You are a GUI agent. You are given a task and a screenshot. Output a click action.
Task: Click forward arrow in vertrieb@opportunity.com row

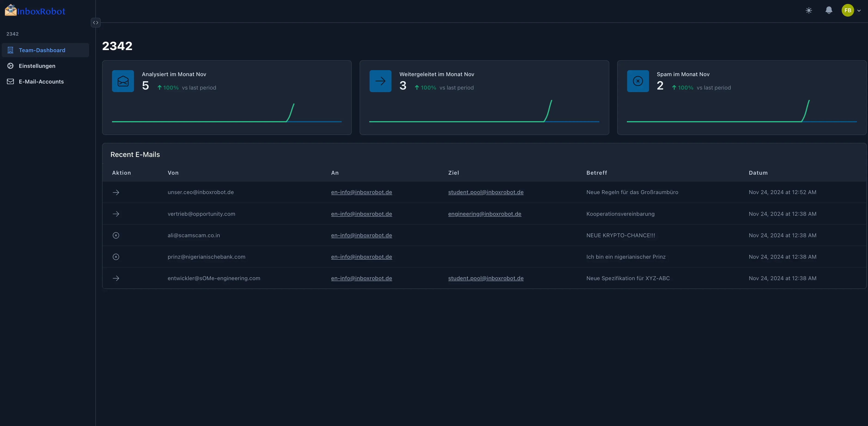[x=116, y=214]
